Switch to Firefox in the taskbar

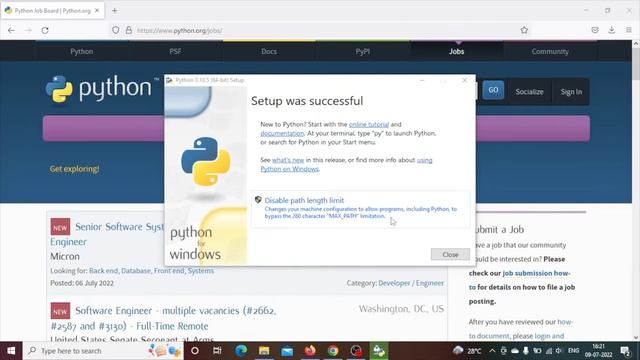click(x=310, y=351)
